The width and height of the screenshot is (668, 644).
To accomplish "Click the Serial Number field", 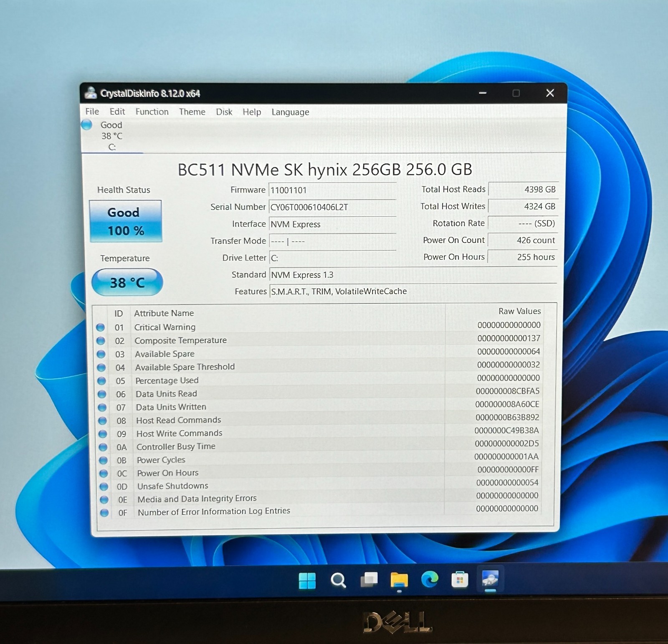I will (332, 207).
